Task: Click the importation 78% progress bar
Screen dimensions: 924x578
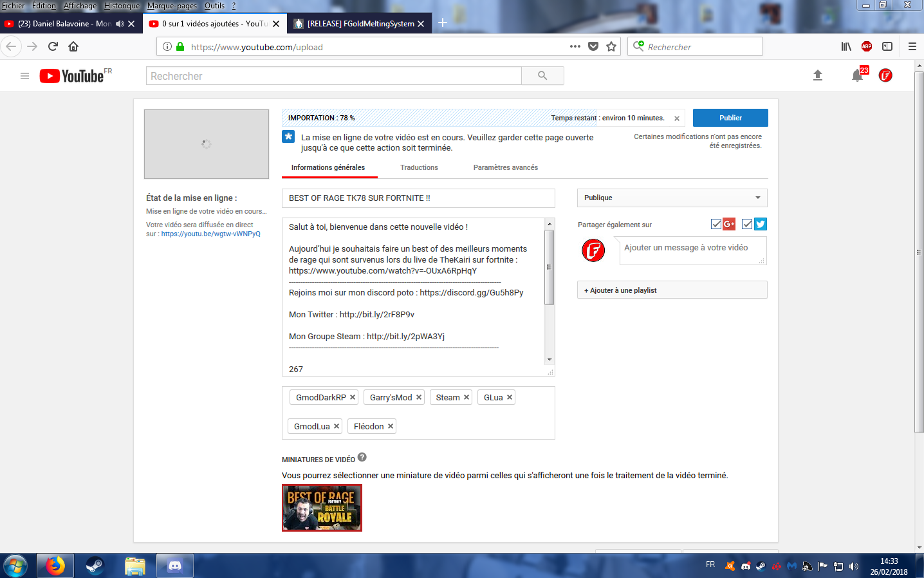Action: 483,118
